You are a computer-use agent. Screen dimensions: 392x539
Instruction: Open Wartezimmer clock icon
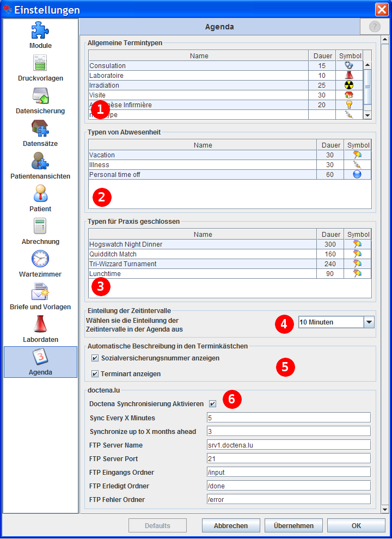click(40, 259)
